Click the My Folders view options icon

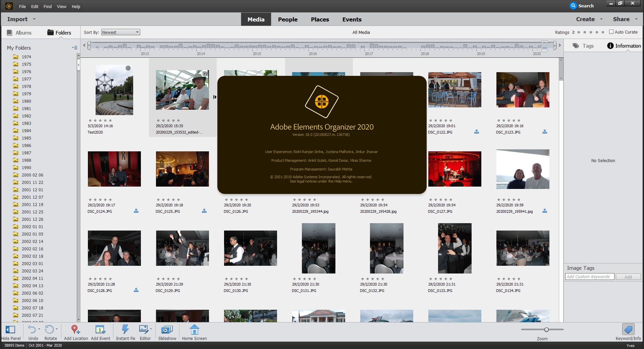coord(74,48)
